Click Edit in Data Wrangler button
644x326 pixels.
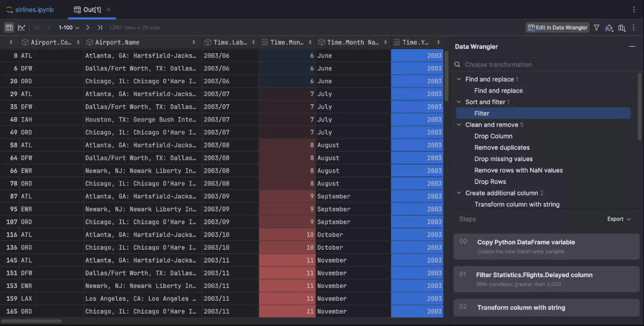click(x=558, y=27)
